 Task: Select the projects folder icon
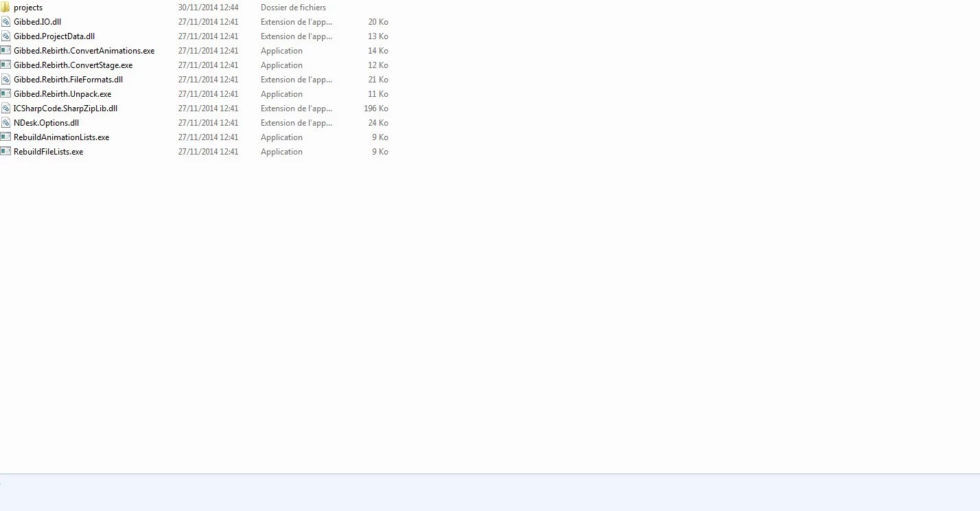tap(5, 8)
